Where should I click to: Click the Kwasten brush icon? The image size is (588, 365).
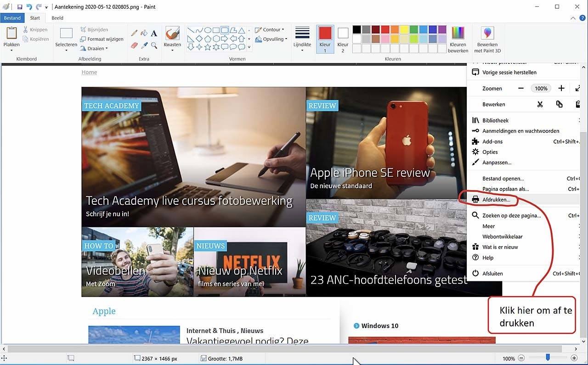pos(172,33)
